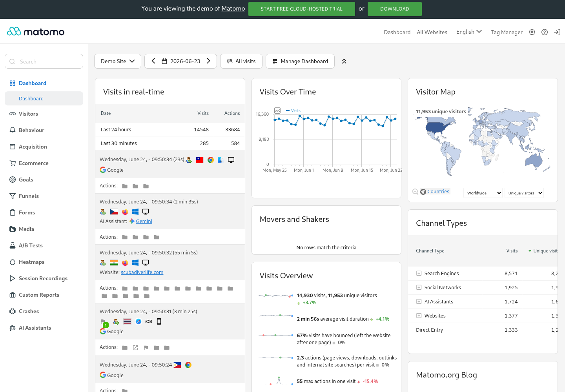The image size is (565, 392).
Task: Open the Acquisition sidebar menu
Action: 44,147
